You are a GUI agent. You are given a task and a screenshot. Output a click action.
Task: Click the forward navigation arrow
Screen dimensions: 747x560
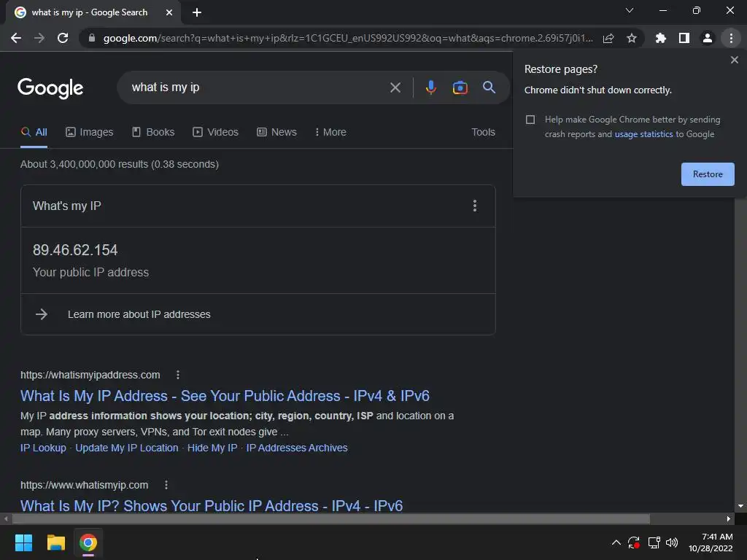tap(39, 38)
